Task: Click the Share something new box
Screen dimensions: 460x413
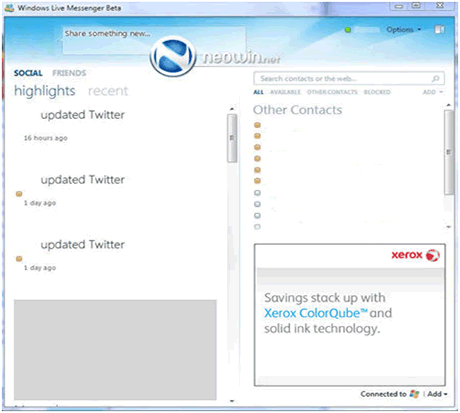Action: pos(154,40)
